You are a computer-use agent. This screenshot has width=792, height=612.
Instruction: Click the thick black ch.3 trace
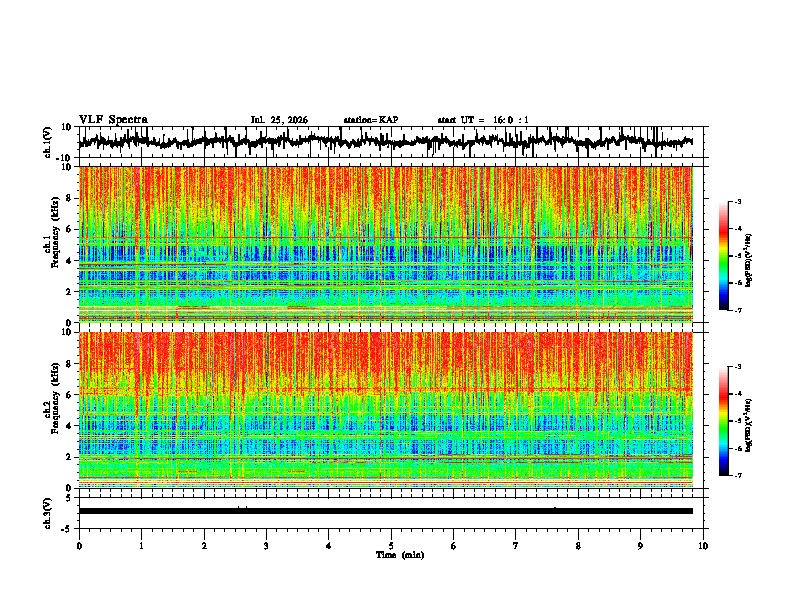[x=385, y=511]
